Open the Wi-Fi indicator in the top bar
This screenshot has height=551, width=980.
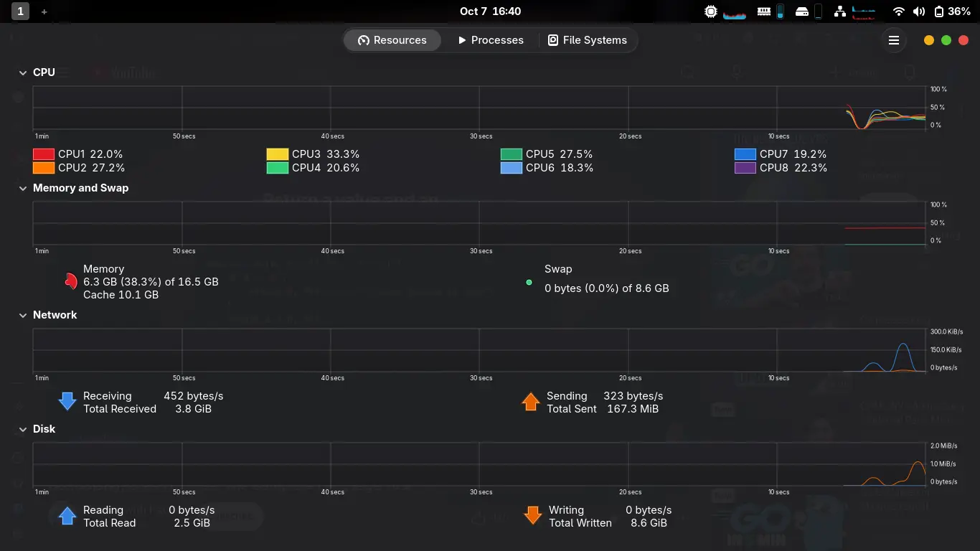(898, 11)
